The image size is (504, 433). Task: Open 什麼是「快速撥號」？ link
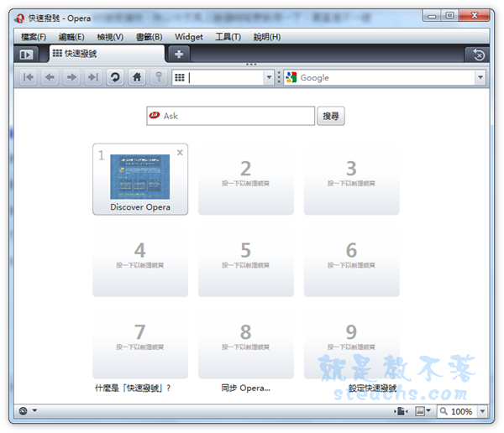tap(133, 388)
